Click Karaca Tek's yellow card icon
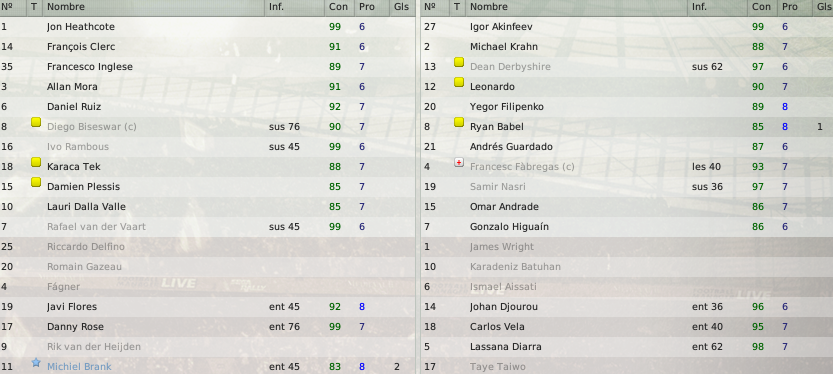This screenshot has height=374, width=833. 36,163
